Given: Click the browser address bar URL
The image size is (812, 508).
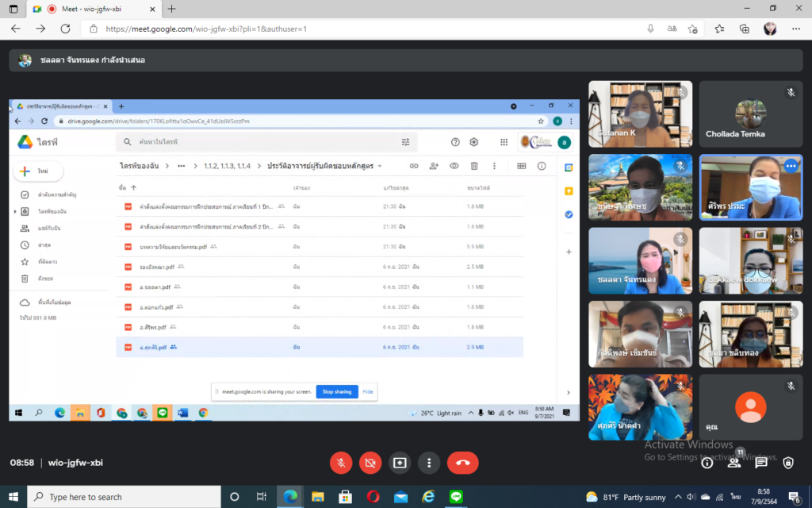Looking at the screenshot, I should point(206,29).
